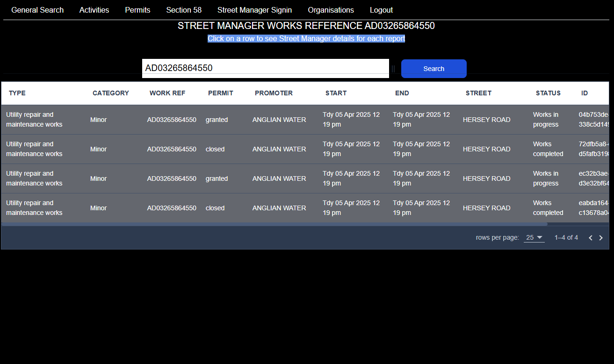
Task: Click Logout in the navigation bar
Action: tap(381, 10)
